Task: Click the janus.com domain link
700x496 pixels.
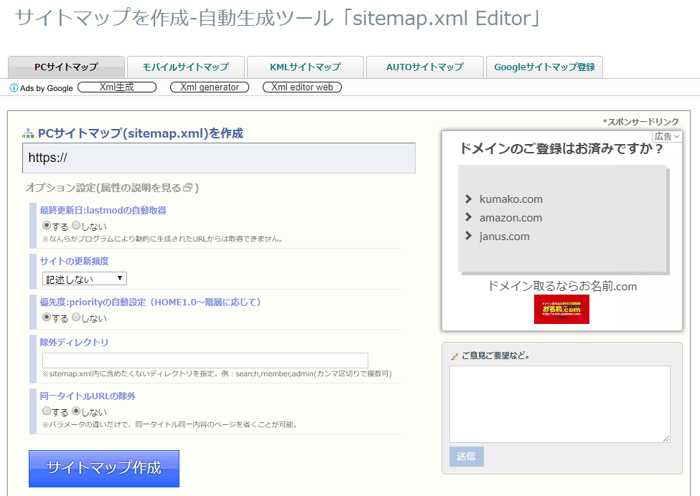Action: (504, 237)
